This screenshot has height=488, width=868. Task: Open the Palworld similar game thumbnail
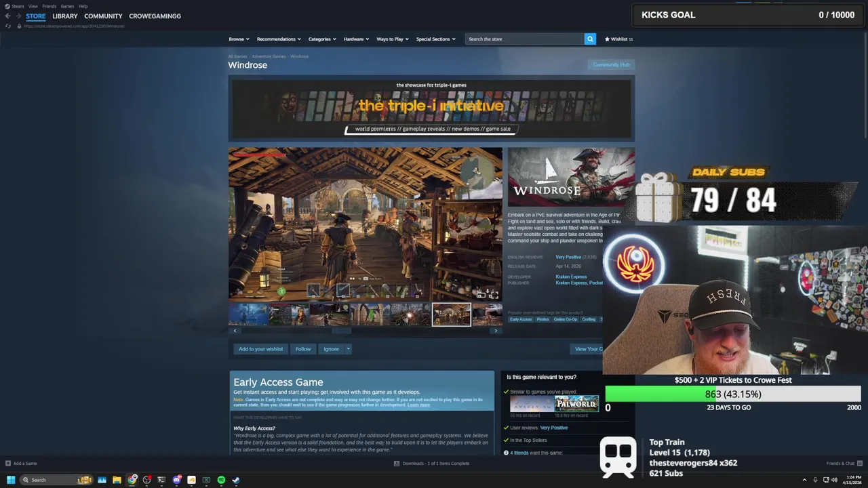tap(576, 403)
